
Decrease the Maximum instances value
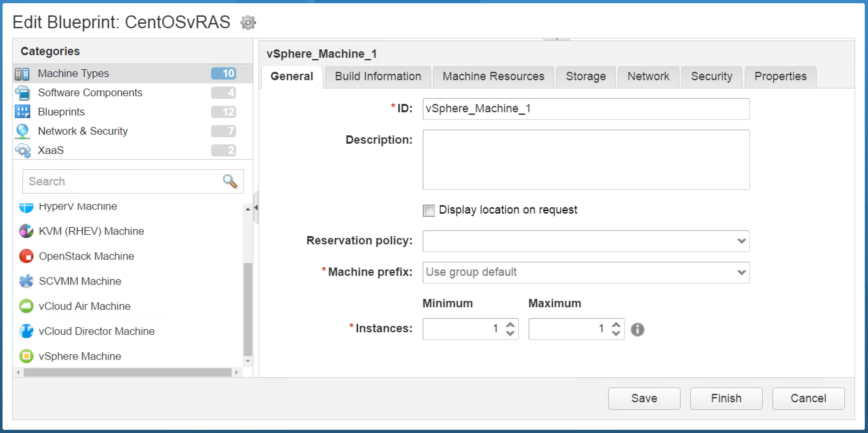click(616, 333)
